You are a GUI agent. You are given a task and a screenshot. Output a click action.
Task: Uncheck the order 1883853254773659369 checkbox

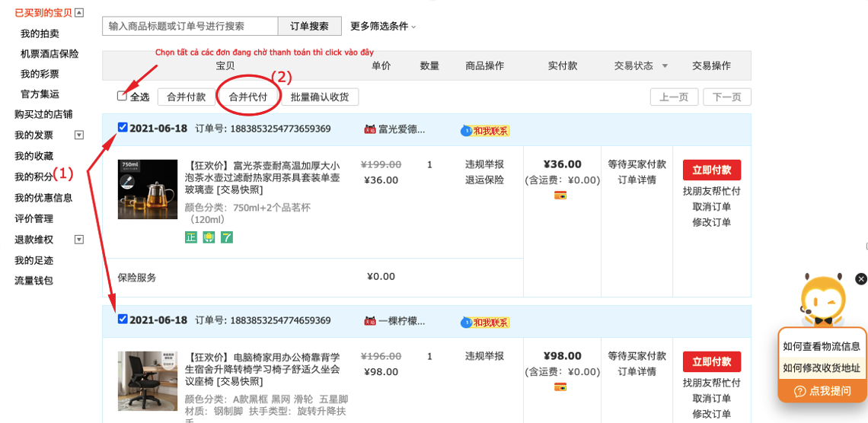click(123, 128)
